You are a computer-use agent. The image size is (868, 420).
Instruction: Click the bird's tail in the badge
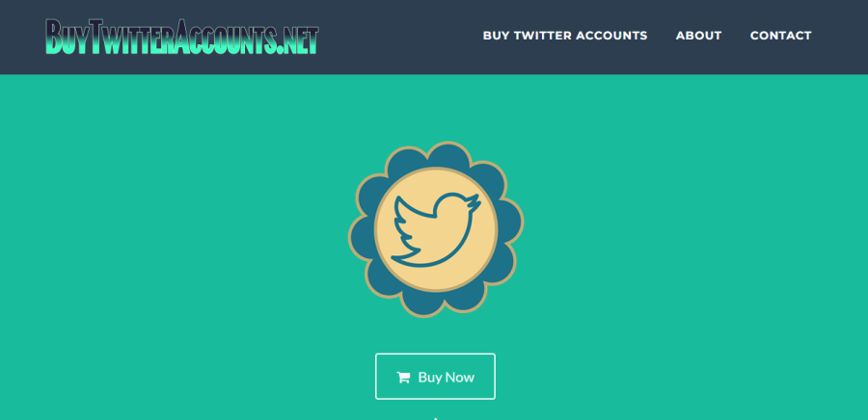pos(404,257)
